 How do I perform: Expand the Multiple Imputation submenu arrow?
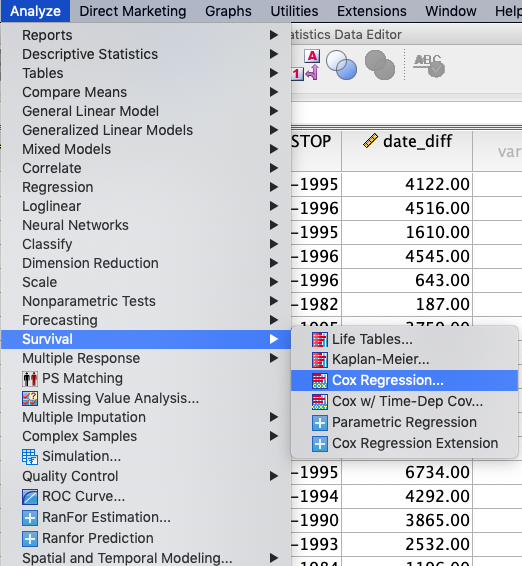[274, 417]
